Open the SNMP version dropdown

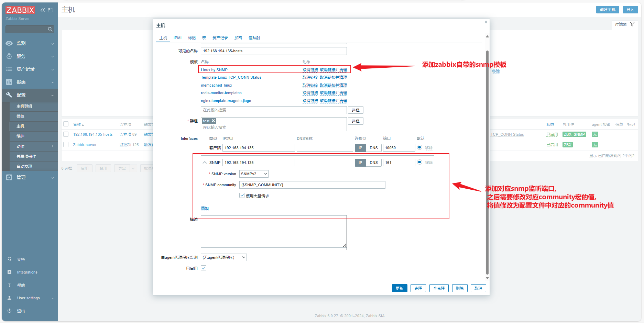coord(254,174)
